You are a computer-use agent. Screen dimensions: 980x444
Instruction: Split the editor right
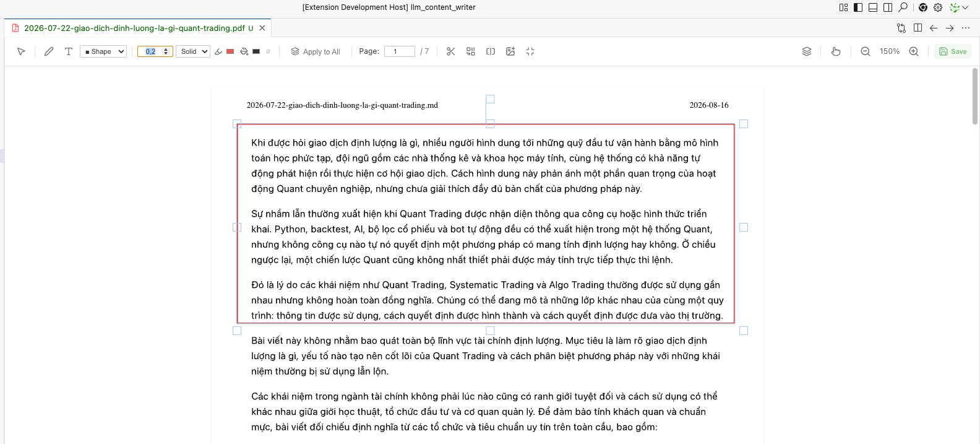coord(918,28)
